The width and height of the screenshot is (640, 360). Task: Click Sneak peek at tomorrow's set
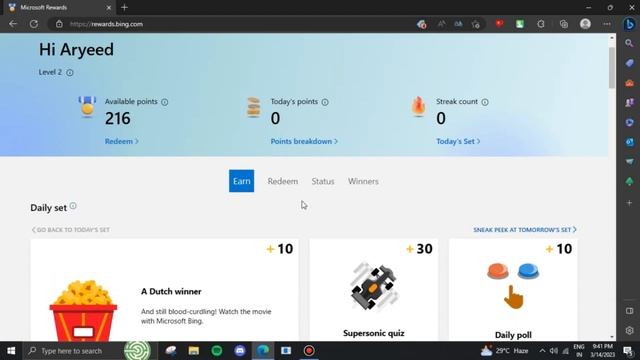coord(525,230)
